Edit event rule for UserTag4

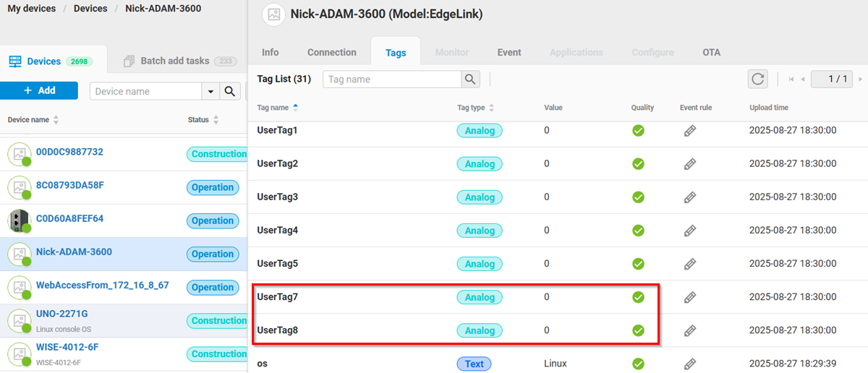690,231
